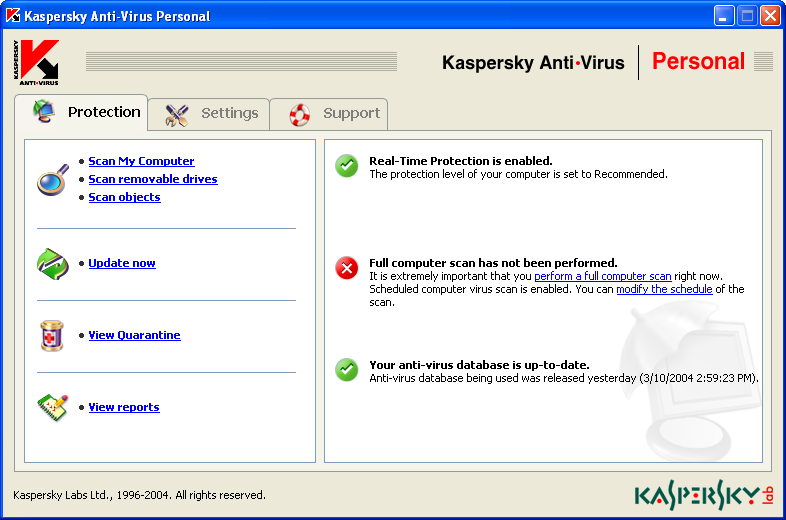Switch to the Settings tab
786x520 pixels.
point(211,114)
